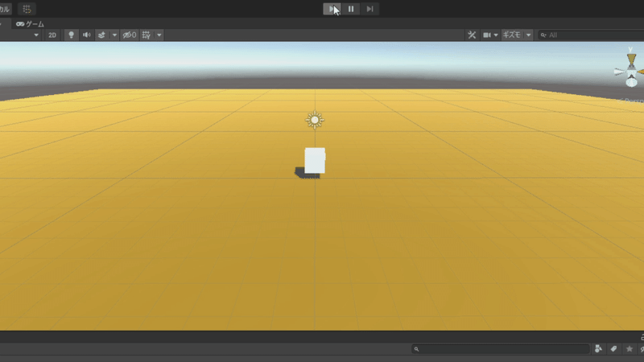
Task: Open grid settings dropdown arrow
Action: pos(159,35)
